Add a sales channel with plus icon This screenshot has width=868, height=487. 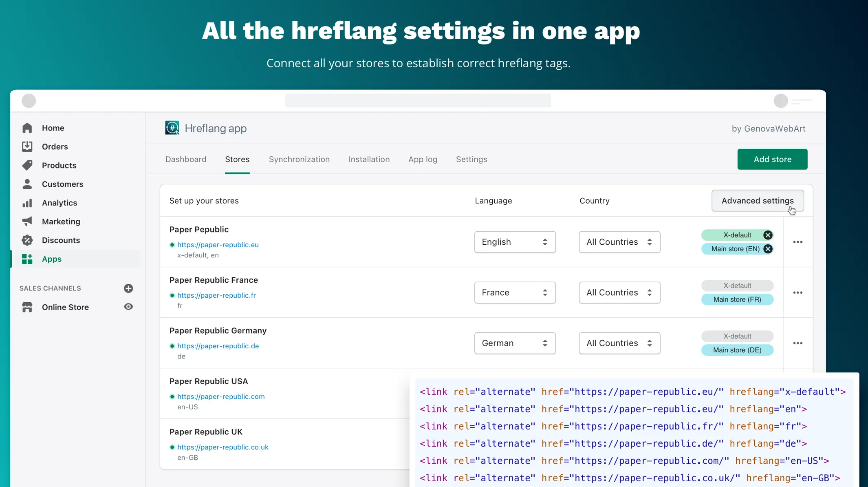pos(128,288)
